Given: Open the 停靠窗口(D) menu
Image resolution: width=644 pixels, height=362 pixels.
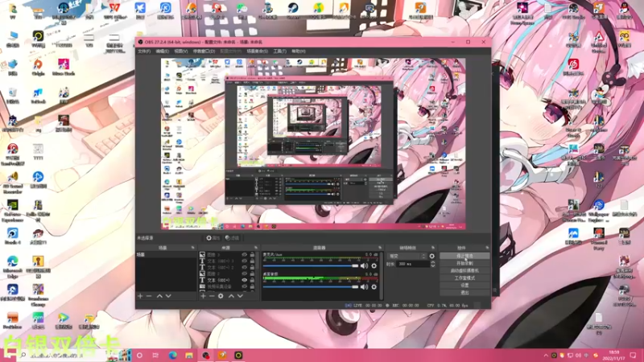Looking at the screenshot, I should [x=204, y=51].
